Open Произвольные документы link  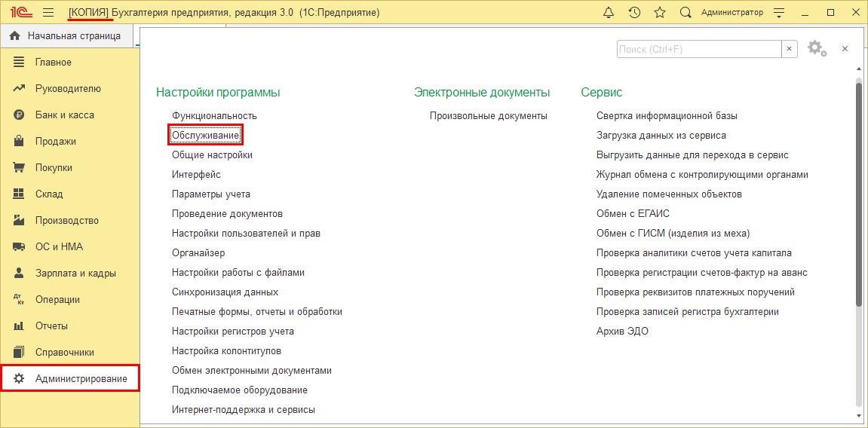(x=488, y=116)
